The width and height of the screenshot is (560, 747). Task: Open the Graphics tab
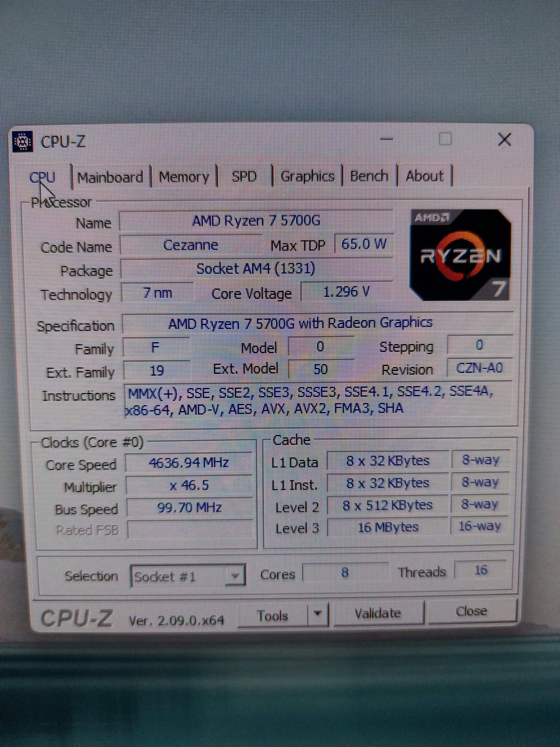(x=307, y=176)
